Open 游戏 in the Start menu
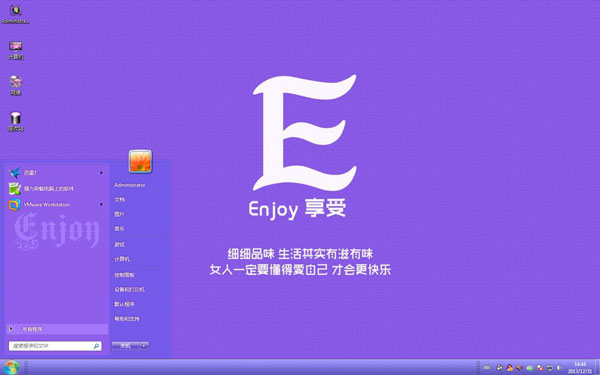600x375 pixels. pyautogui.click(x=119, y=245)
